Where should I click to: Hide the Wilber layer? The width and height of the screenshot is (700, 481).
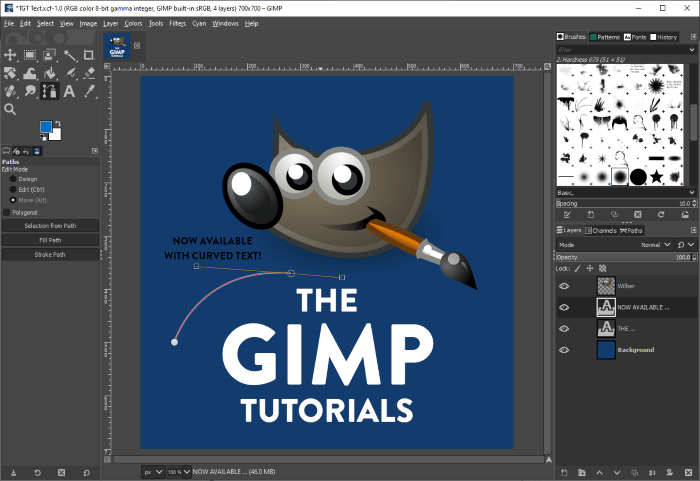click(x=564, y=286)
